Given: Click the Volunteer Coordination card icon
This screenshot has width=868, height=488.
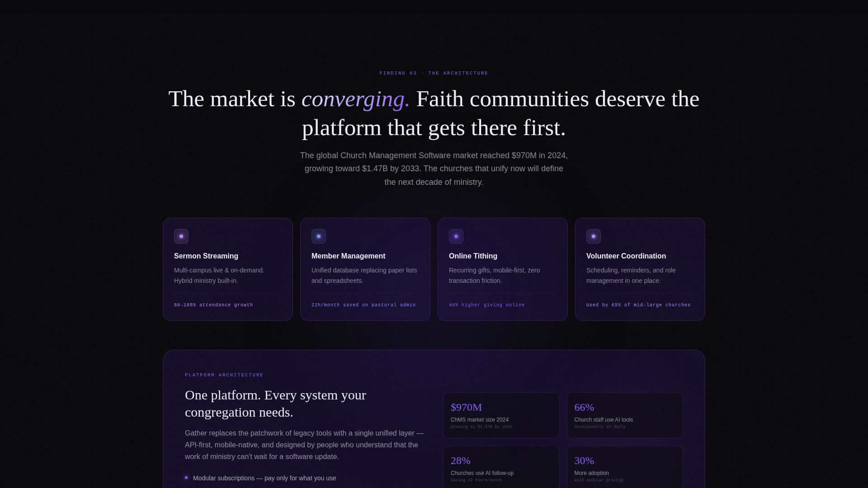Looking at the screenshot, I should (x=594, y=236).
